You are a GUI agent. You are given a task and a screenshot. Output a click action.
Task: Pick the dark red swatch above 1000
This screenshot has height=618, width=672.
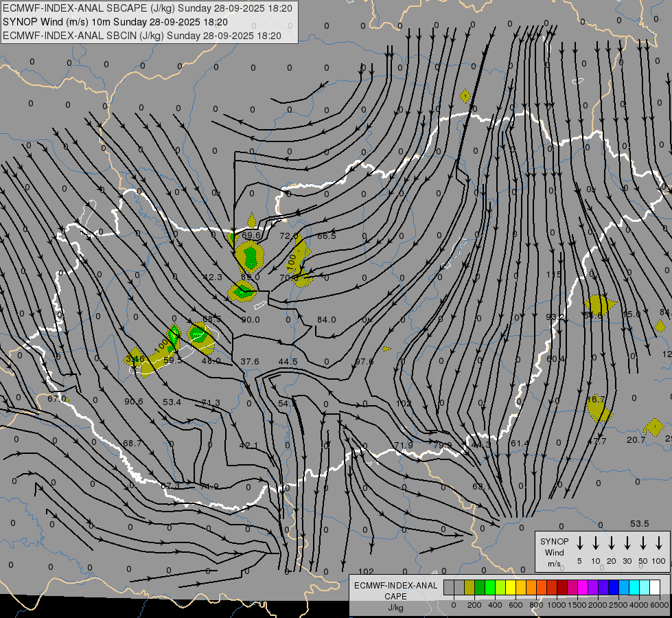(x=562, y=588)
